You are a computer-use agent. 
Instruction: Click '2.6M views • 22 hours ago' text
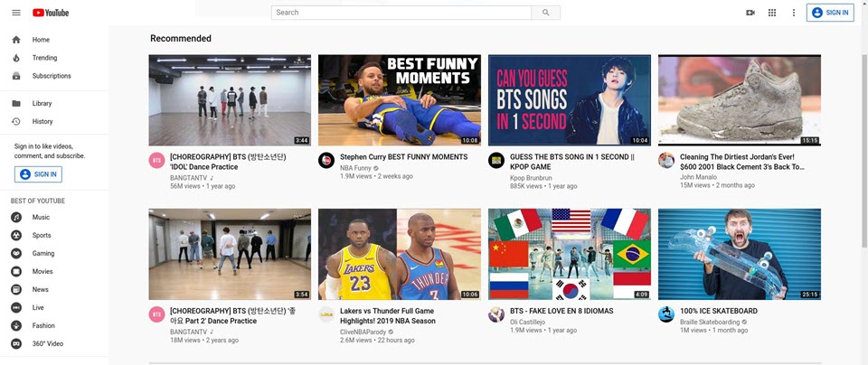point(377,340)
